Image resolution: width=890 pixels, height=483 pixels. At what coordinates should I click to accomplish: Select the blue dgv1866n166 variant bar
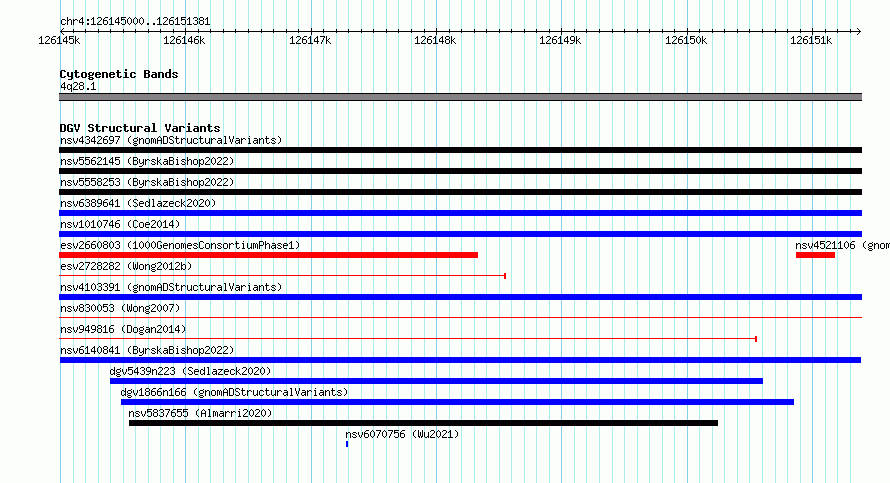click(x=457, y=402)
